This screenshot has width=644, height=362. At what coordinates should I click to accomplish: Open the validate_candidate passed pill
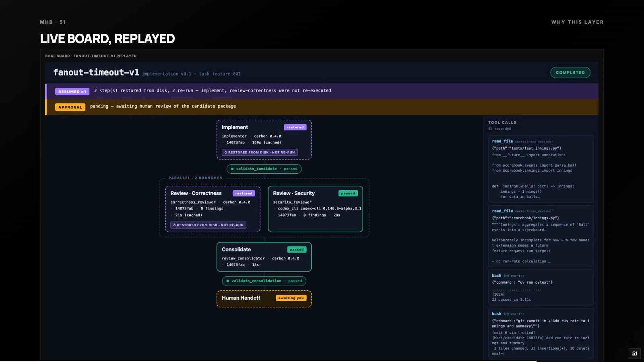pyautogui.click(x=264, y=169)
